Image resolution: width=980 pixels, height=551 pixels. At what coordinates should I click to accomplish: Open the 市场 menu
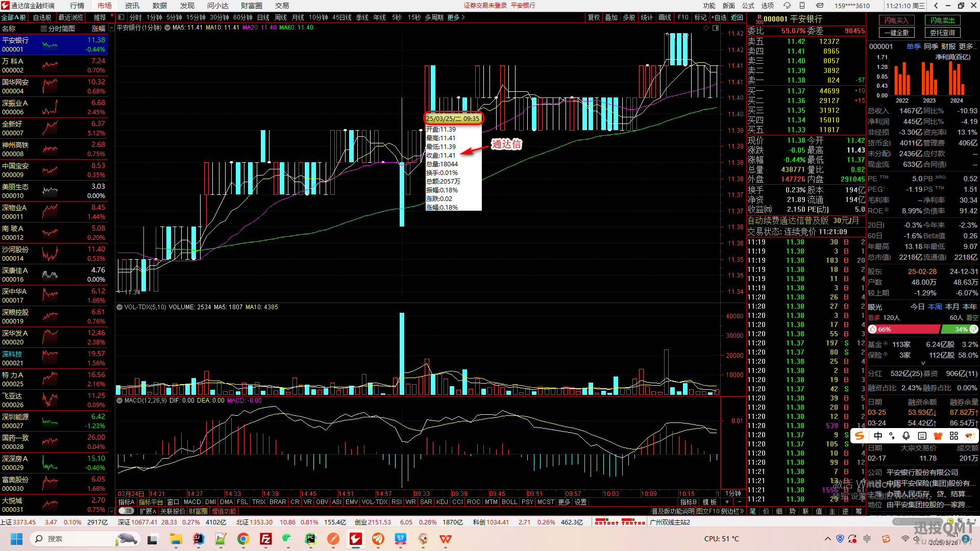pos(105,6)
